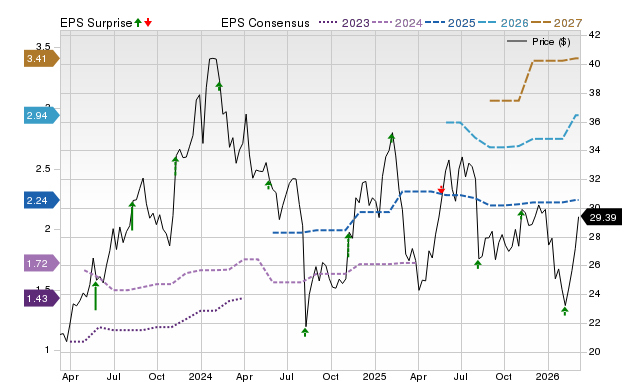
Task: Click the 2026 x-axis label
Action: point(547,376)
